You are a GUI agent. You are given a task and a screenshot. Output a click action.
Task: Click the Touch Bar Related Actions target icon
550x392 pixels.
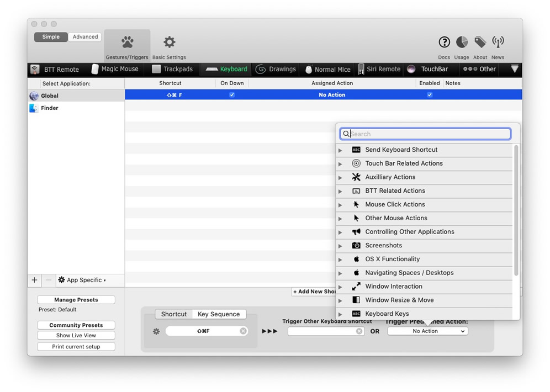pyautogui.click(x=356, y=163)
